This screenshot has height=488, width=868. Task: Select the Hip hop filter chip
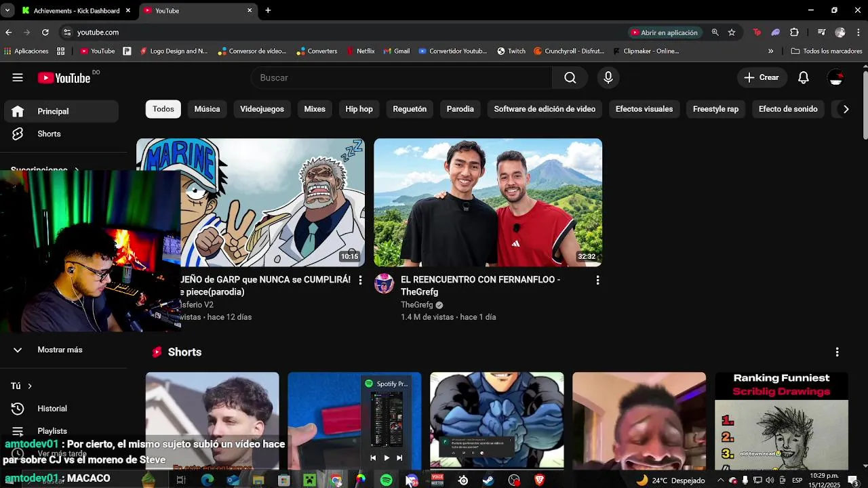[359, 109]
